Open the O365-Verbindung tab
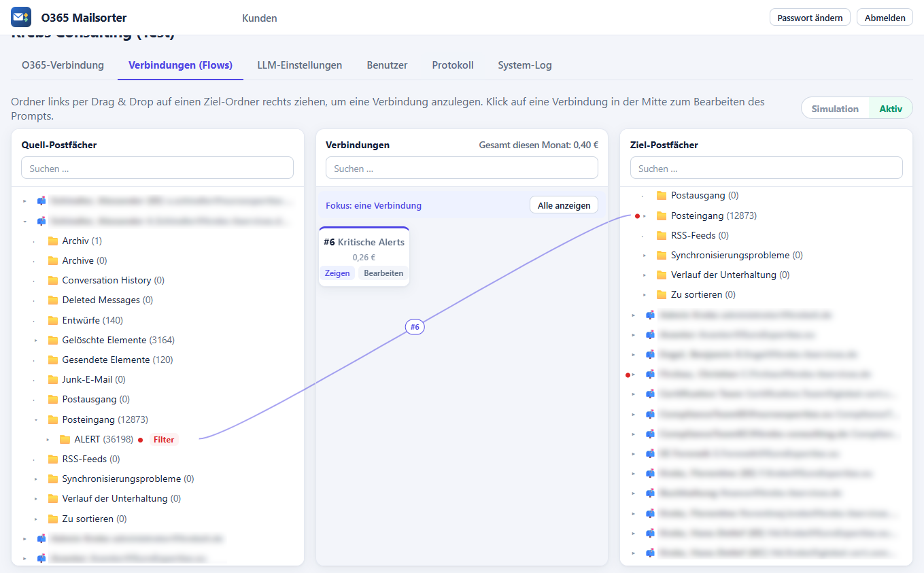The height and width of the screenshot is (573, 924). tap(63, 65)
